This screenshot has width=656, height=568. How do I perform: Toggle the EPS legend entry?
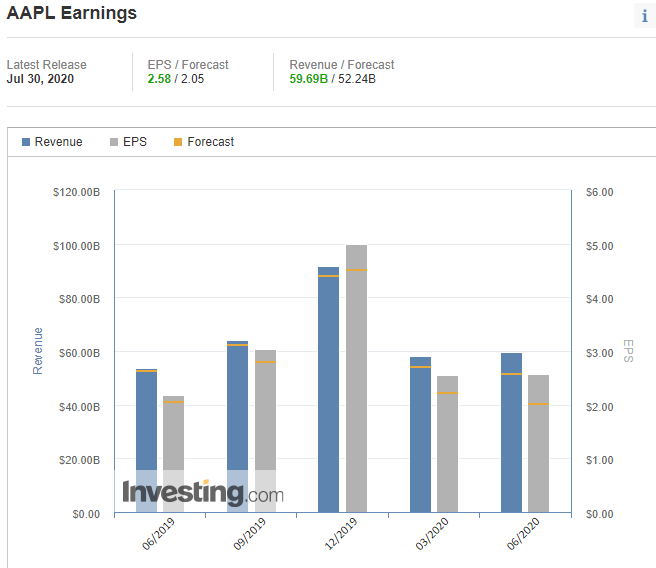click(128, 142)
